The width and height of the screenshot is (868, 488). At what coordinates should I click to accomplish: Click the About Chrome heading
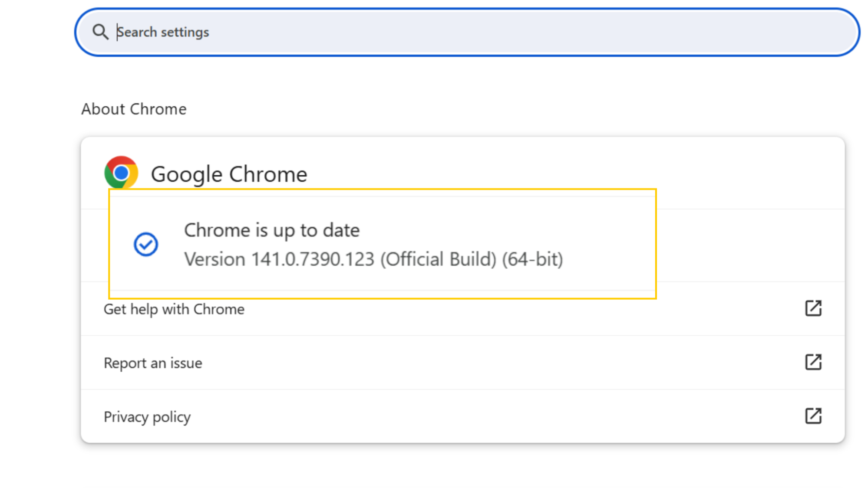point(134,109)
